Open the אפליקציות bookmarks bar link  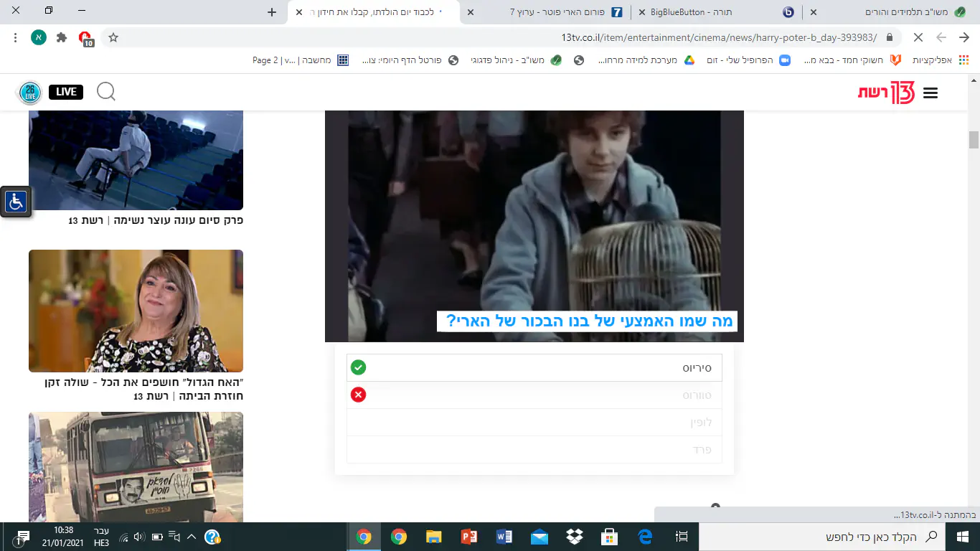click(936, 60)
